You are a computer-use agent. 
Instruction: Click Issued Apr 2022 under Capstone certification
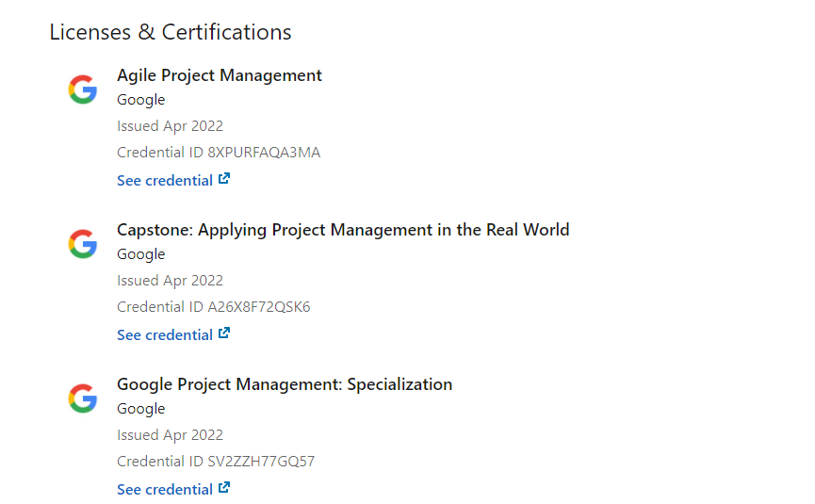(170, 281)
